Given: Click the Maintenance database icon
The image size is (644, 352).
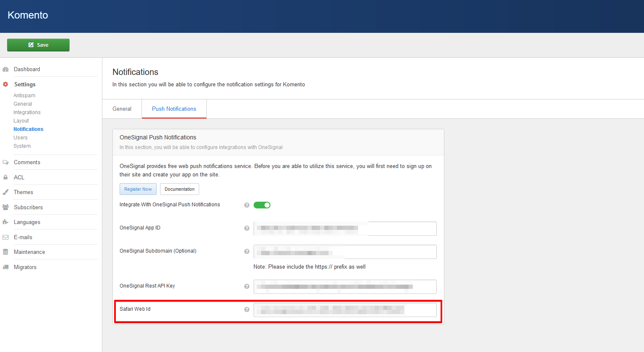Looking at the screenshot, I should click(x=5, y=252).
